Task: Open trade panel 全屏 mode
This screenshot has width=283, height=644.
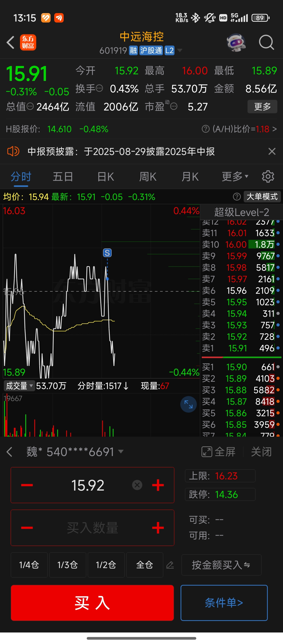Action: (218, 452)
